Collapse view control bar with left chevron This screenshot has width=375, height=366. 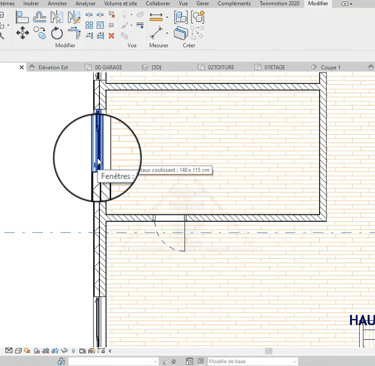[x=110, y=351]
